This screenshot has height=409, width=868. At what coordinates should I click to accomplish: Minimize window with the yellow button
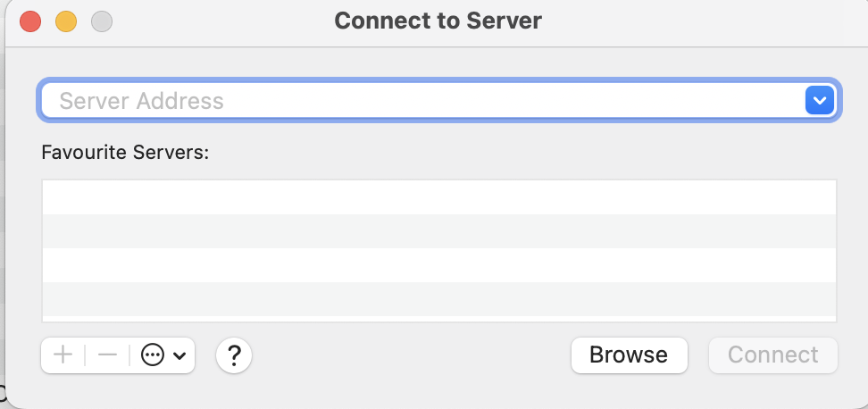click(66, 21)
